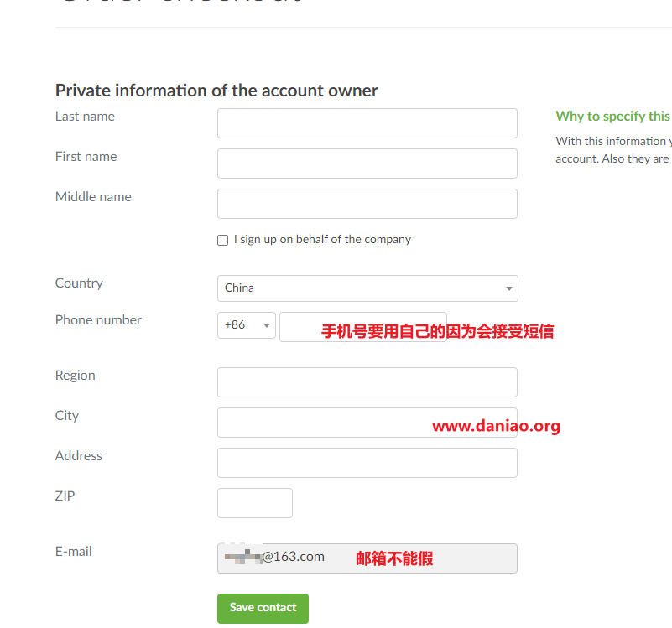
Task: Click the "I sign up on behalf of the company" label
Action: point(322,240)
